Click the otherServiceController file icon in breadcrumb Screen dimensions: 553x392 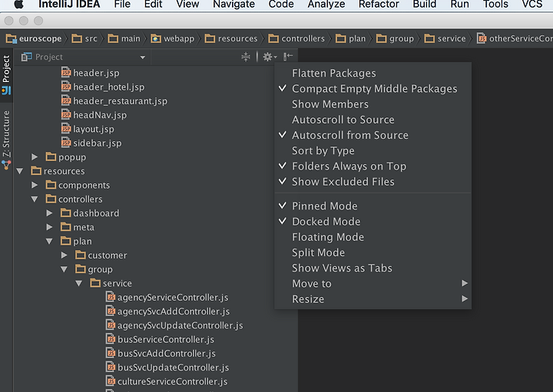[482, 38]
